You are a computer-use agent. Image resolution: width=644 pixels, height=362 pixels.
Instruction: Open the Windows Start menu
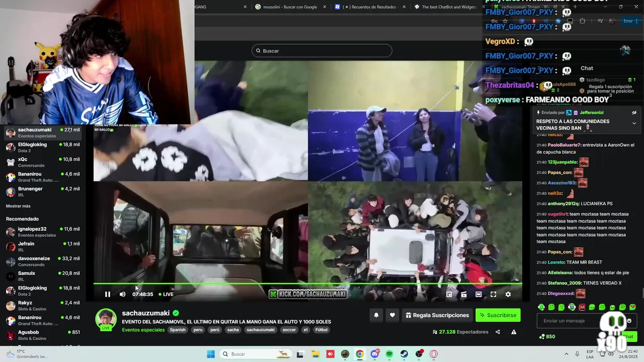click(211, 354)
